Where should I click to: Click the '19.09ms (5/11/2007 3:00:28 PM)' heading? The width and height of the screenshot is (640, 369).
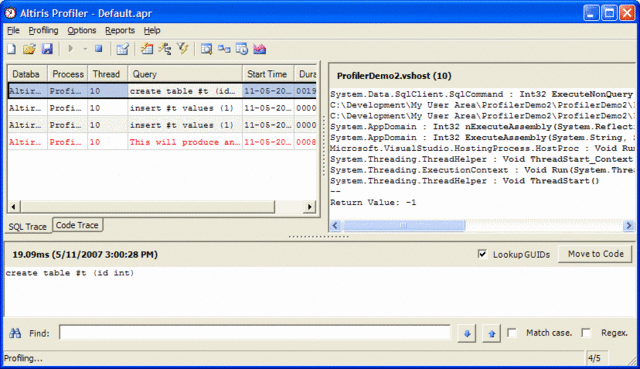[85, 254]
